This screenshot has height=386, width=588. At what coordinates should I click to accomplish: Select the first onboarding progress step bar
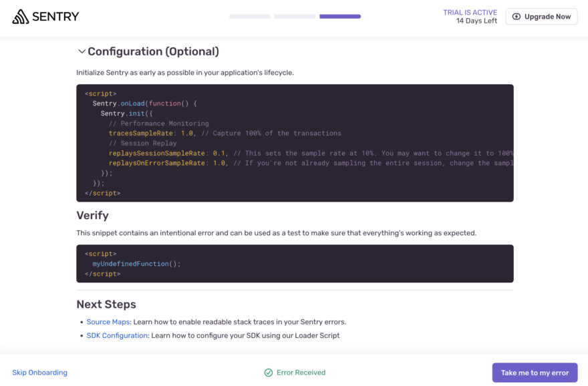tap(250, 17)
